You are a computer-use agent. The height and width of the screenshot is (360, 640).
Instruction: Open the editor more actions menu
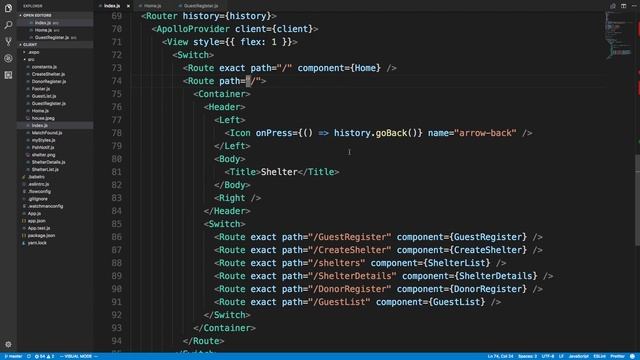coord(634,6)
